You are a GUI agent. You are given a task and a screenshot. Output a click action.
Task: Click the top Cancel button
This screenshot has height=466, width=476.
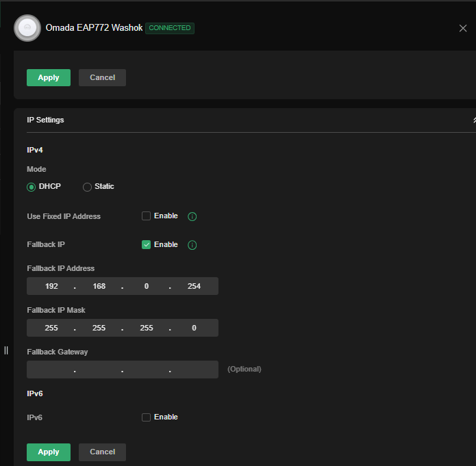[x=102, y=78]
